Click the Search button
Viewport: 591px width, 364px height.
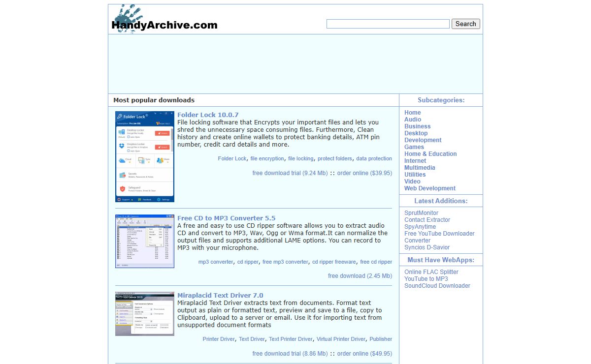(466, 24)
